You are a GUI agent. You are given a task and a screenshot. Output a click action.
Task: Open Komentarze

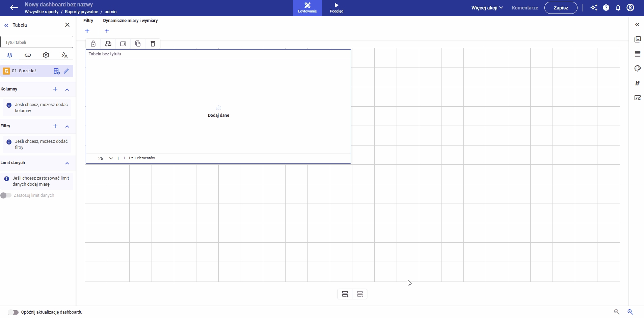point(525,8)
